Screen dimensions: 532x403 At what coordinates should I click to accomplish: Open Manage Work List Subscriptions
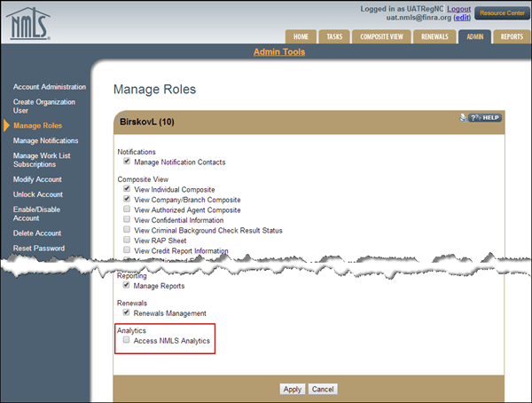(42, 160)
